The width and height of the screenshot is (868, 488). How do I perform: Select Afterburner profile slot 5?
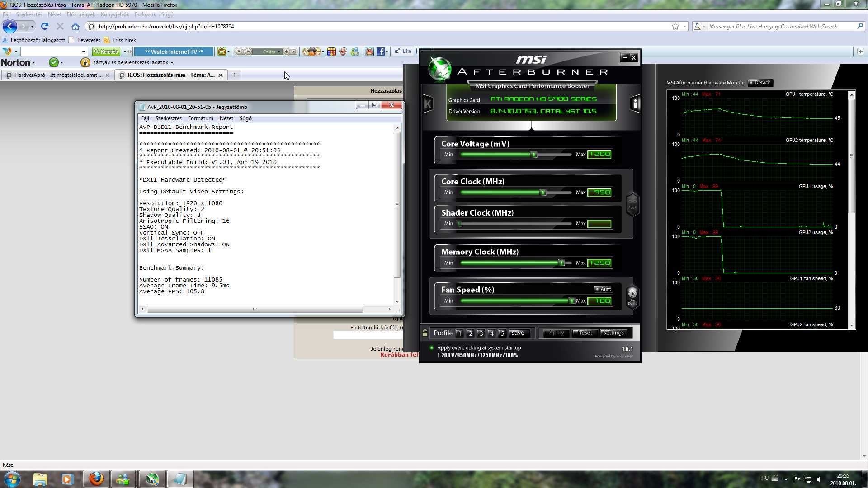(502, 333)
